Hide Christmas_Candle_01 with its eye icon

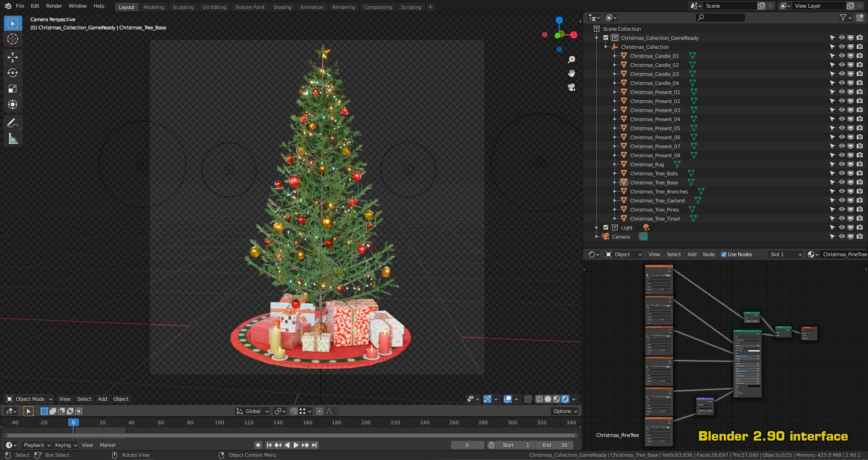(842, 56)
